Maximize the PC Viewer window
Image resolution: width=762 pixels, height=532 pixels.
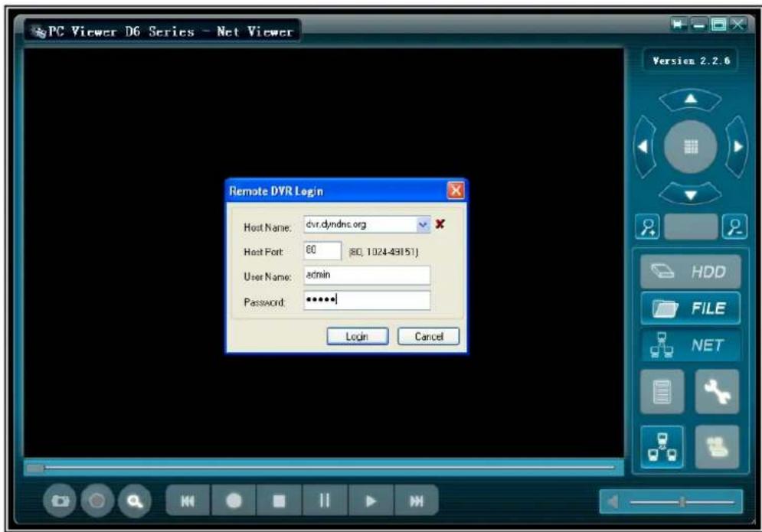tap(718, 24)
